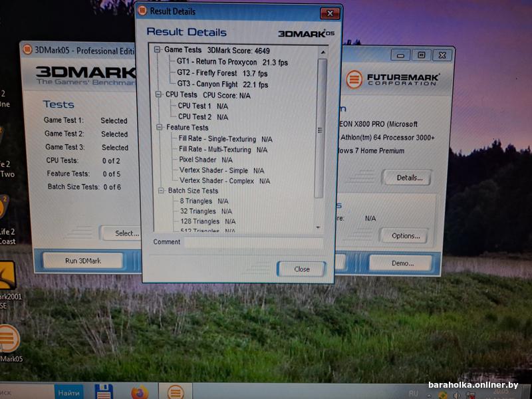532x399 pixels.
Task: Click the "CPU Tests:" label in Tests panel
Action: point(62,160)
